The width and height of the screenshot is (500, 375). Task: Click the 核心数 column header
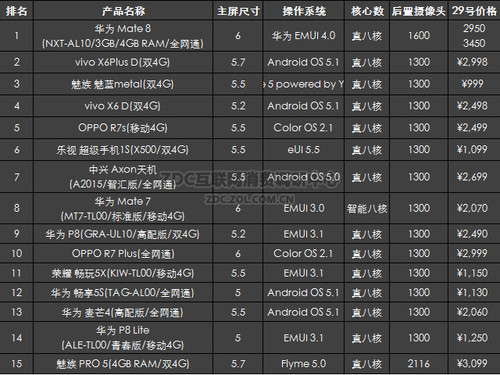tap(367, 11)
